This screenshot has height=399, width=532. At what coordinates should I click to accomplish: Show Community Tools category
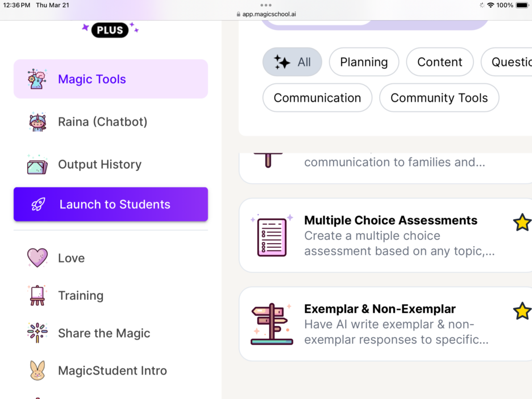(x=439, y=98)
